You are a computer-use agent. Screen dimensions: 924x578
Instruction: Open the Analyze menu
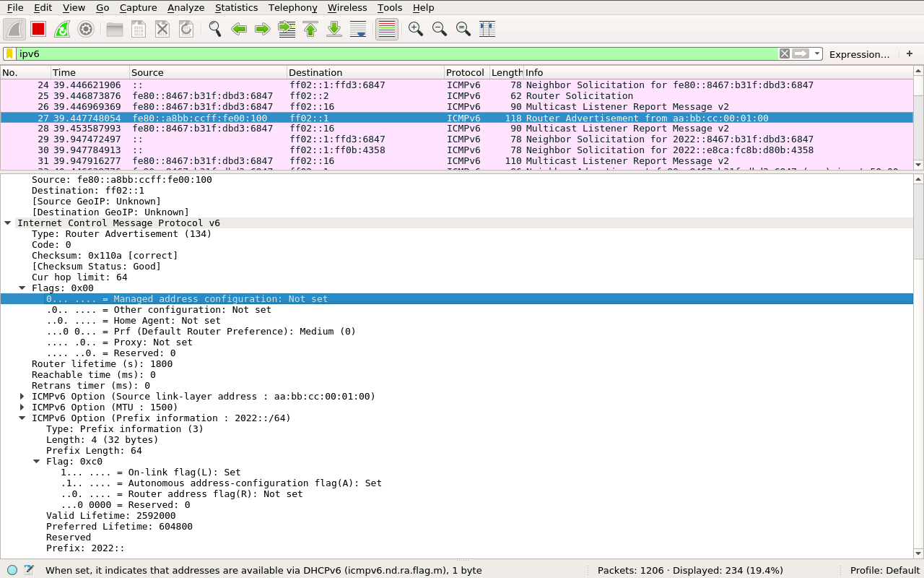186,7
